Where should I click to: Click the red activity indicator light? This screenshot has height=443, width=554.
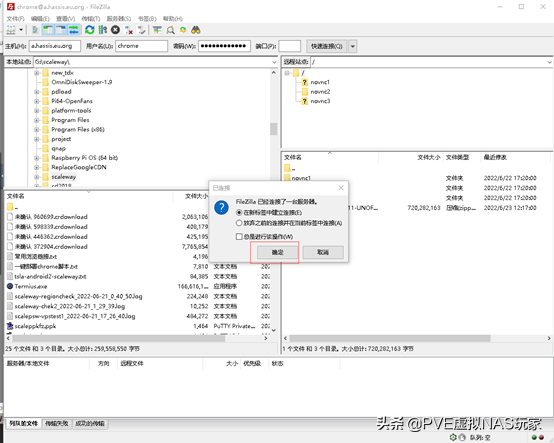541,437
